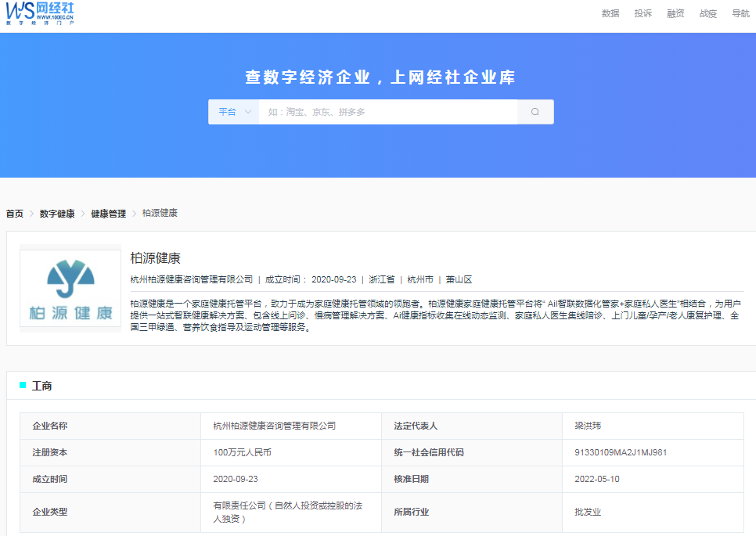Image resolution: width=756 pixels, height=536 pixels.
Task: Click the company description paragraph
Action: 435,315
